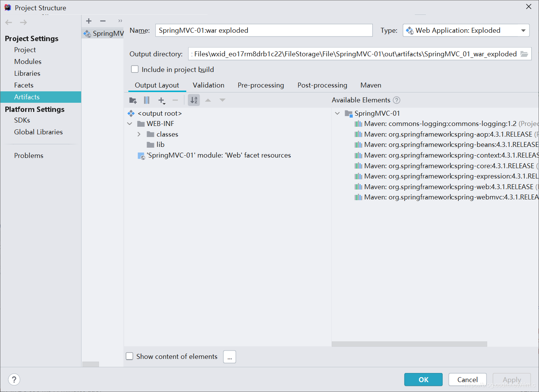Click the help question mark icon bottom left
539x392 pixels.
pyautogui.click(x=14, y=379)
